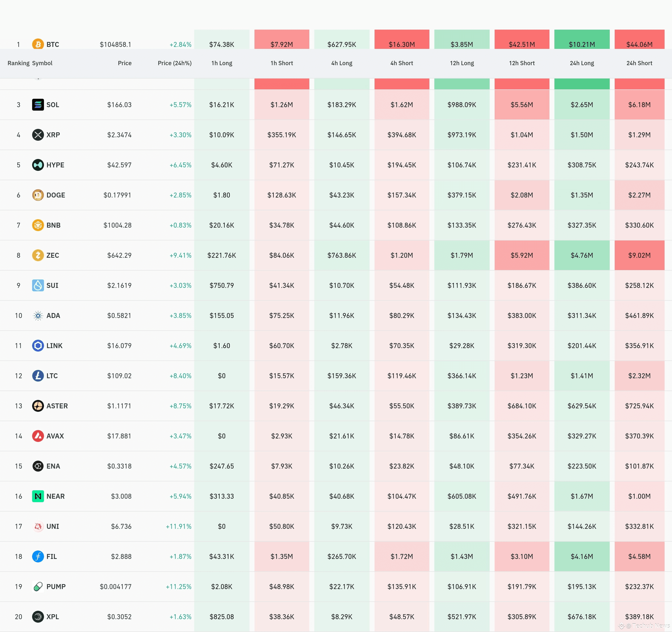Click FIL 24h Long $4.16M green cell
The height and width of the screenshot is (632, 672).
pyautogui.click(x=582, y=556)
